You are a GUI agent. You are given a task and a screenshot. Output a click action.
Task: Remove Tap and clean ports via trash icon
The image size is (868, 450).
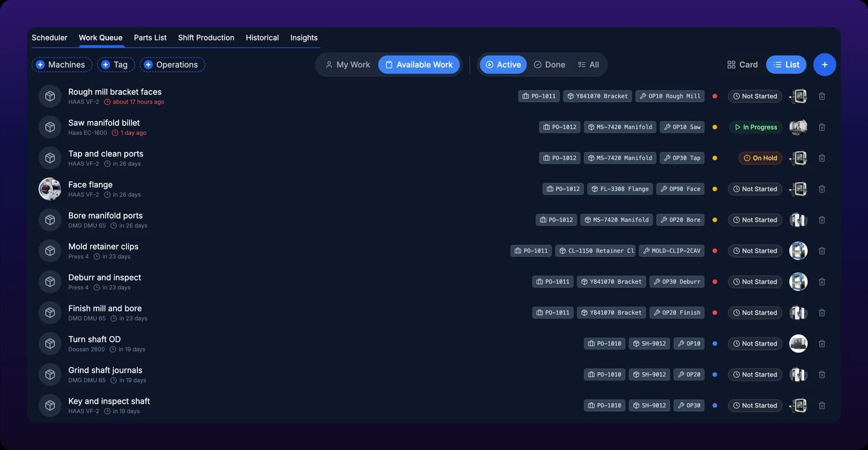(822, 158)
